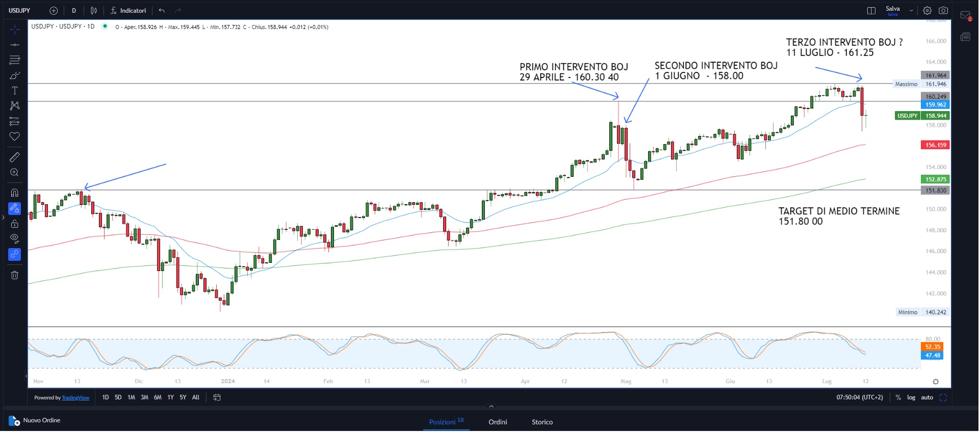This screenshot has height=432, width=980.
Task: Take a chart snapshot with camera icon
Action: point(943,11)
